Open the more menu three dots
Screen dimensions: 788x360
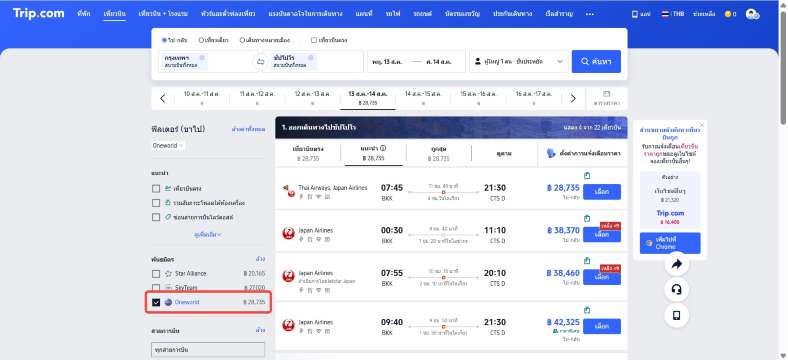(x=589, y=14)
